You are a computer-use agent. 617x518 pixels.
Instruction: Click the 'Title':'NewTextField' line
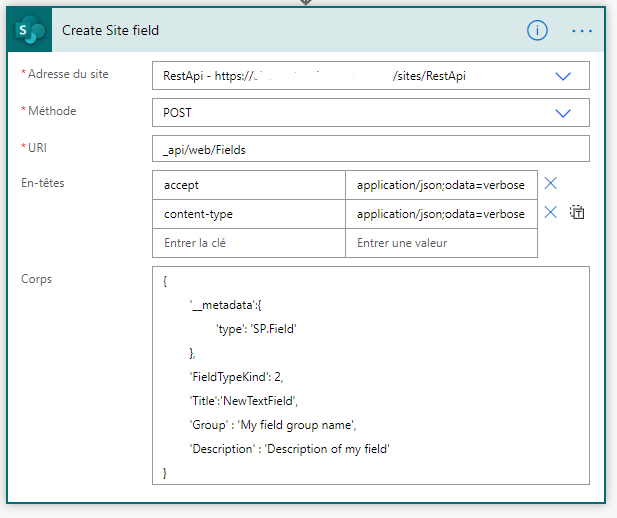[244, 401]
